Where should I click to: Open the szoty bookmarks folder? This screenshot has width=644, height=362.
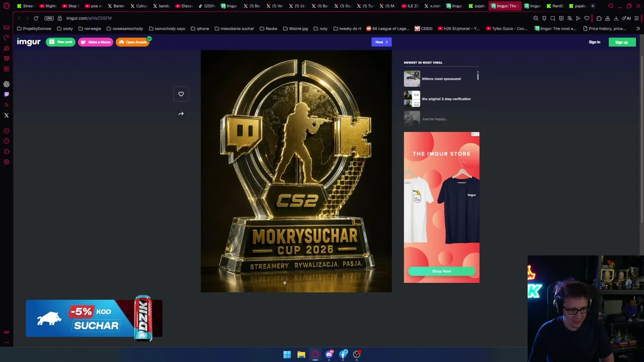(x=65, y=29)
